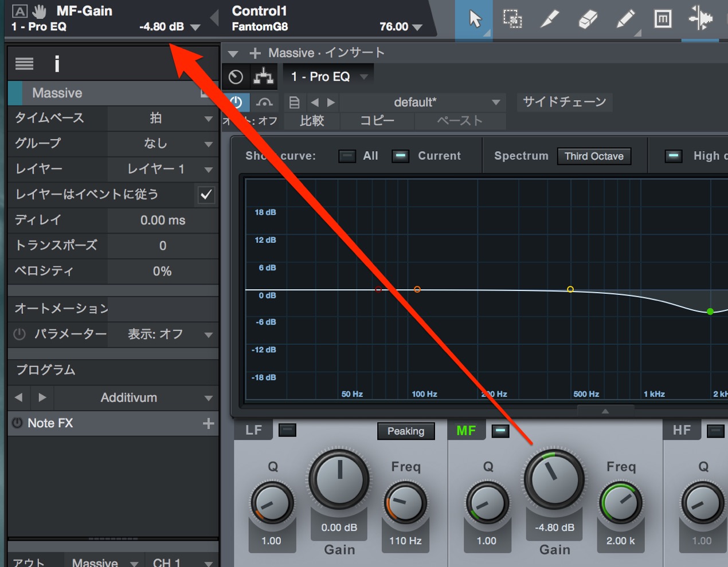Image resolution: width=728 pixels, height=567 pixels.
Task: Select the Range tool
Action: click(512, 19)
